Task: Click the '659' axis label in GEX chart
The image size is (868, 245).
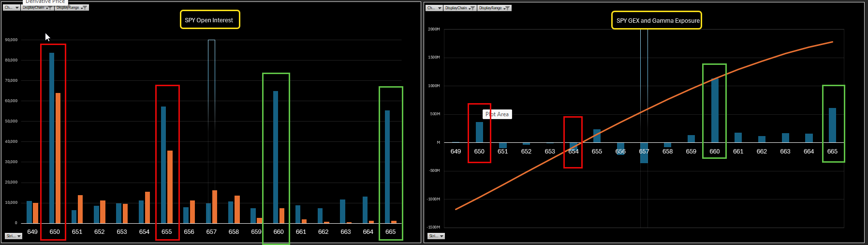Action: pos(691,152)
